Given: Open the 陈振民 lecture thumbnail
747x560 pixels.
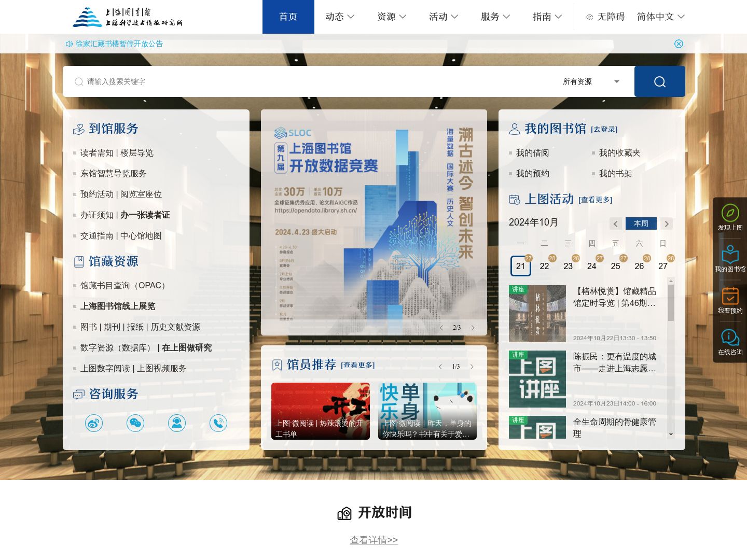Looking at the screenshot, I should point(537,379).
